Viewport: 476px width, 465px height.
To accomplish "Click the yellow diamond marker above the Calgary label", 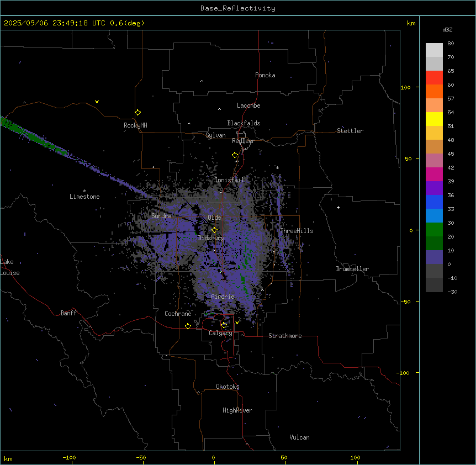I will click(x=224, y=325).
